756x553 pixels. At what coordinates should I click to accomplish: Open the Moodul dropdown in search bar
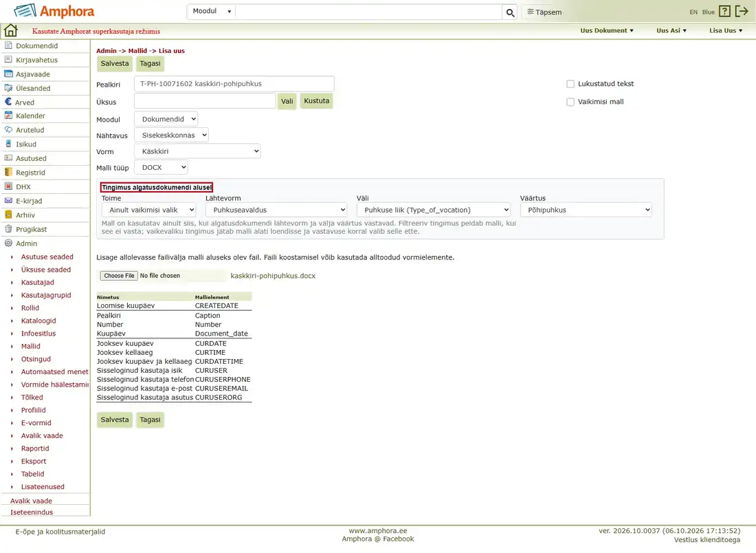pos(212,12)
